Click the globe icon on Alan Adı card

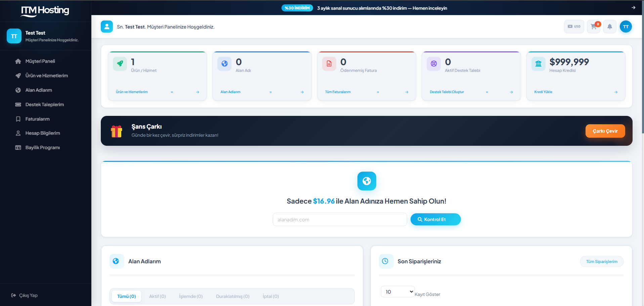click(224, 64)
